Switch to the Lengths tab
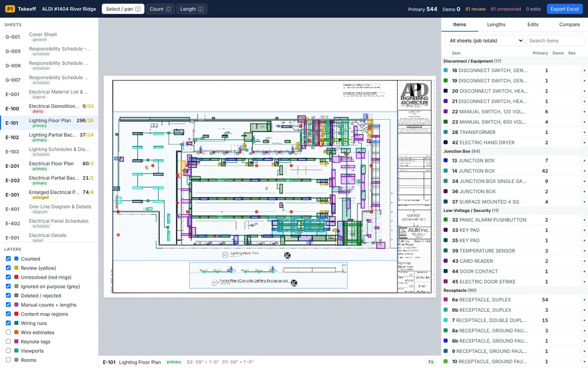Screen dimensions: 588x368 pos(496,25)
